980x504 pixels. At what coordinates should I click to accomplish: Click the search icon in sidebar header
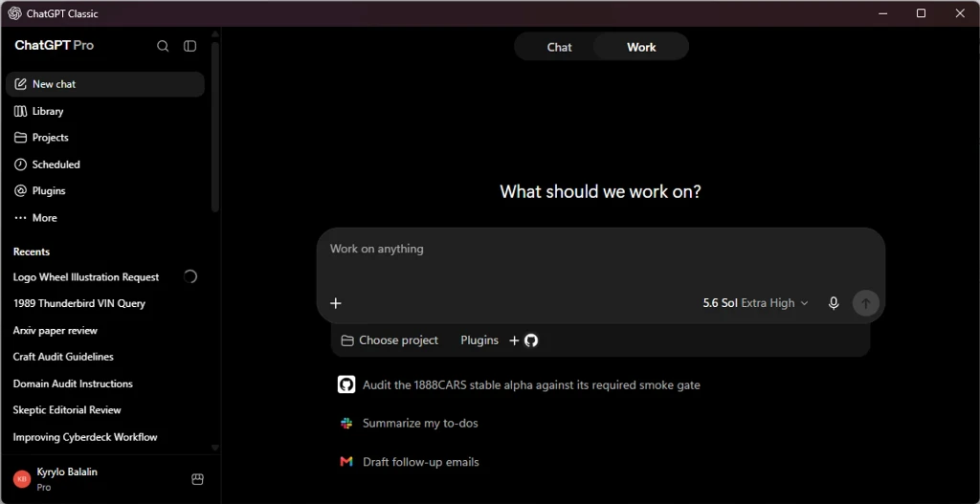coord(163,46)
